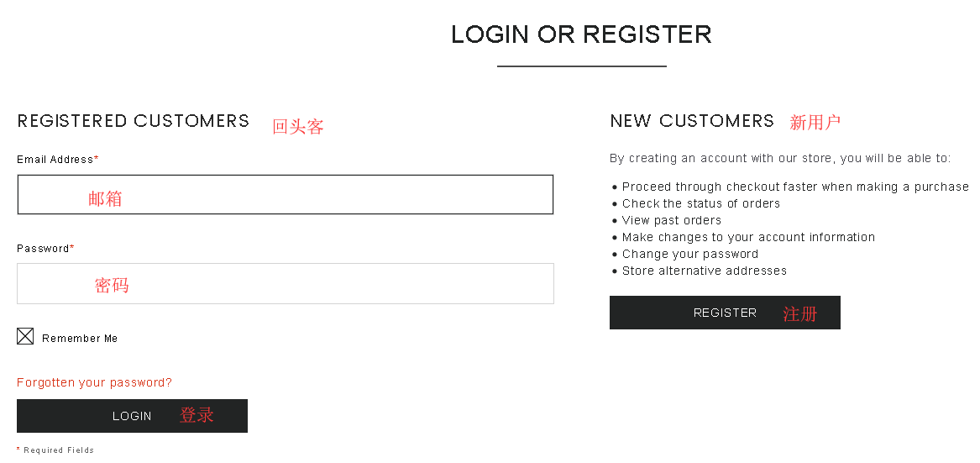Screen dimensions: 980x463
Task: Click the 'Change your password' bullet
Action: tap(689, 254)
